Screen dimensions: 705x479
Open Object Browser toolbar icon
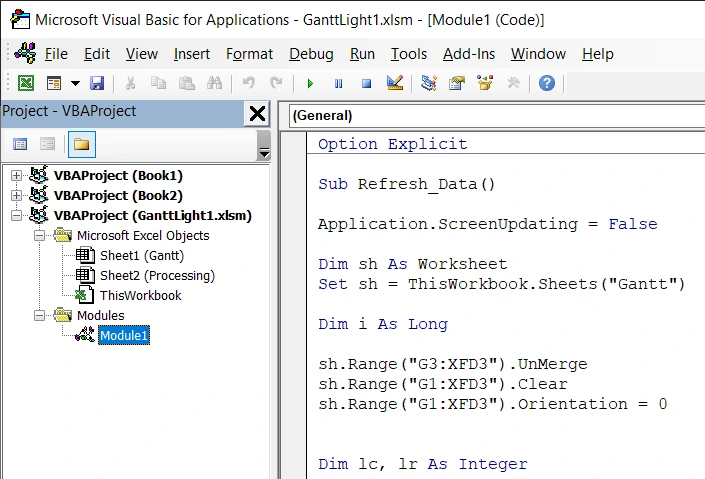485,83
